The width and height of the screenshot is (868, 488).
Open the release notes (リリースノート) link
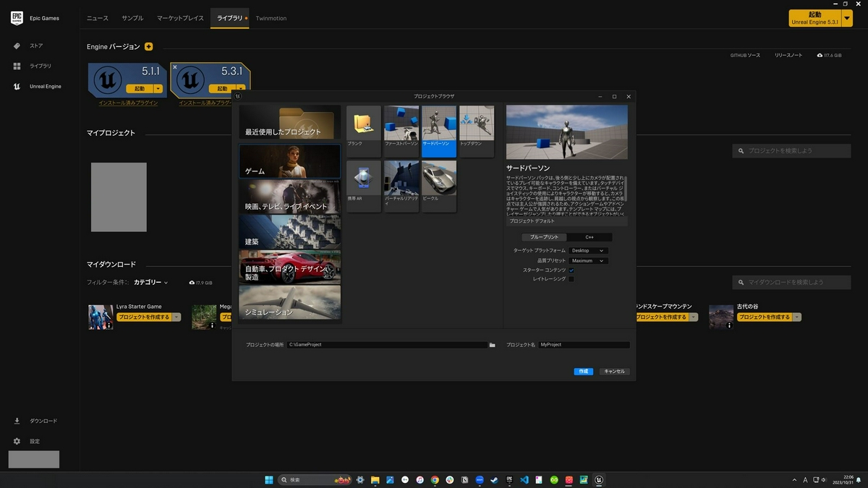point(788,55)
